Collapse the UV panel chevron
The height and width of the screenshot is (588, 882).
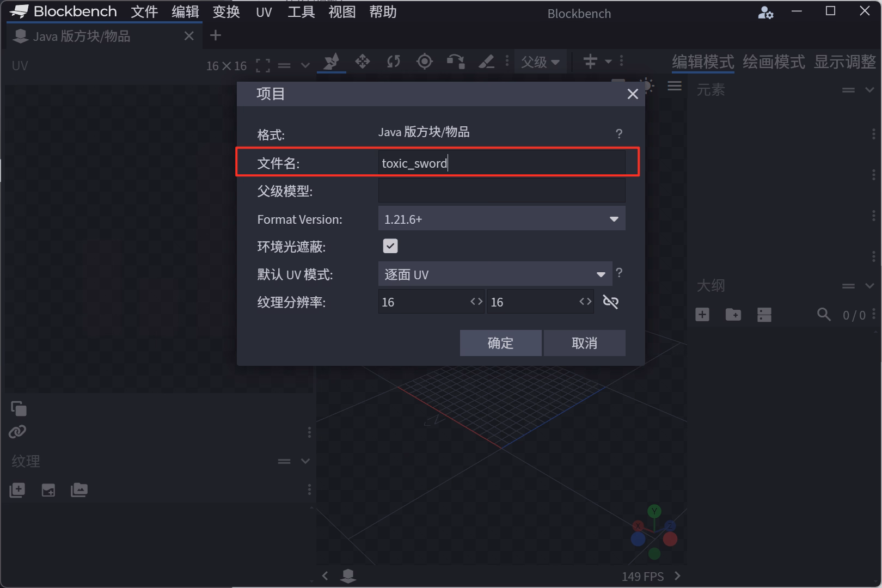point(305,66)
